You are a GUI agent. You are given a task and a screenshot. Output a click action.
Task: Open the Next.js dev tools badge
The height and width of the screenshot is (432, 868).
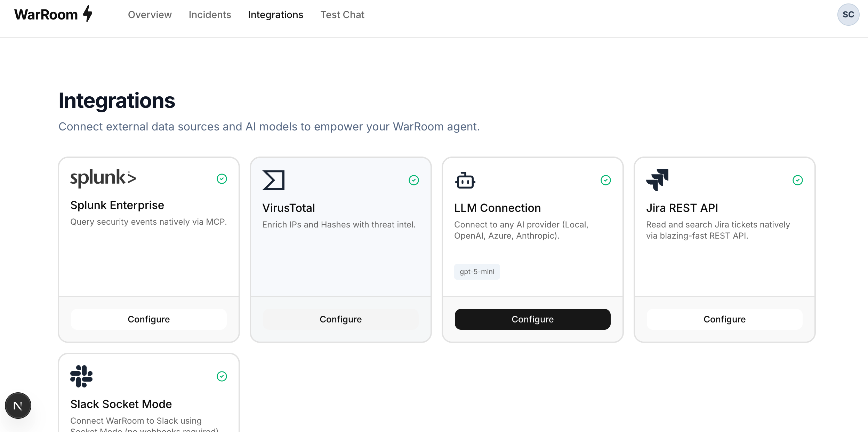[18, 406]
